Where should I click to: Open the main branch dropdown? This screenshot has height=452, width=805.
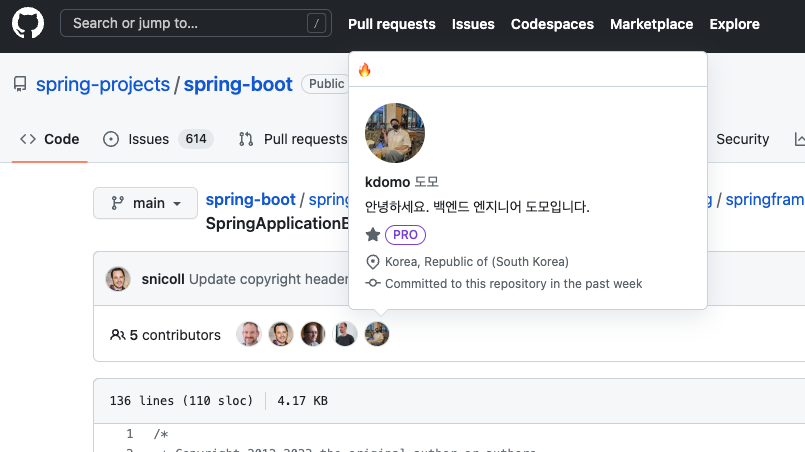tap(145, 203)
